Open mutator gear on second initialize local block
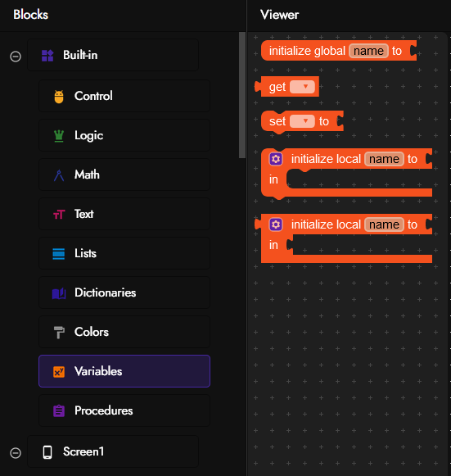Screen dimensions: 451x476 276,224
